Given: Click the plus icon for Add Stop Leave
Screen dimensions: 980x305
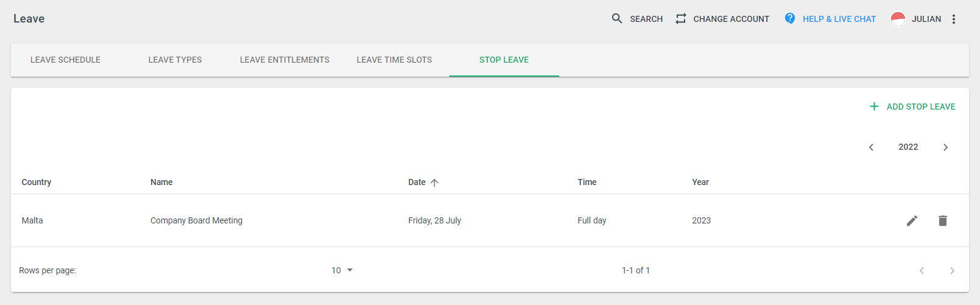Looking at the screenshot, I should tap(874, 107).
